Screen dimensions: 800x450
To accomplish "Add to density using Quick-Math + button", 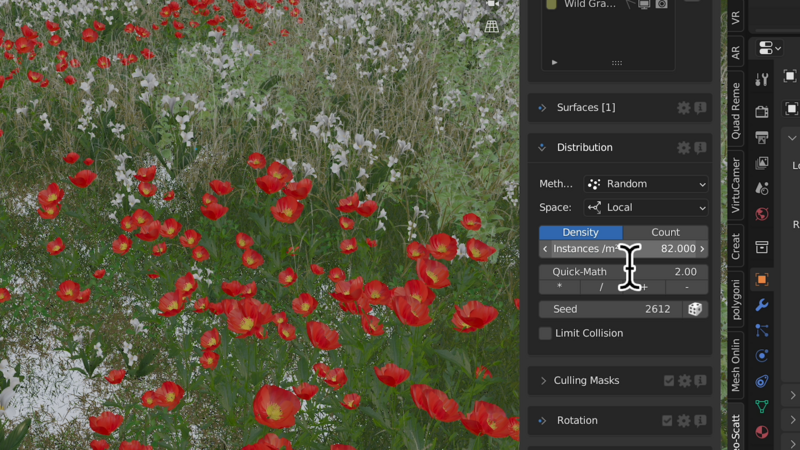I will click(644, 287).
